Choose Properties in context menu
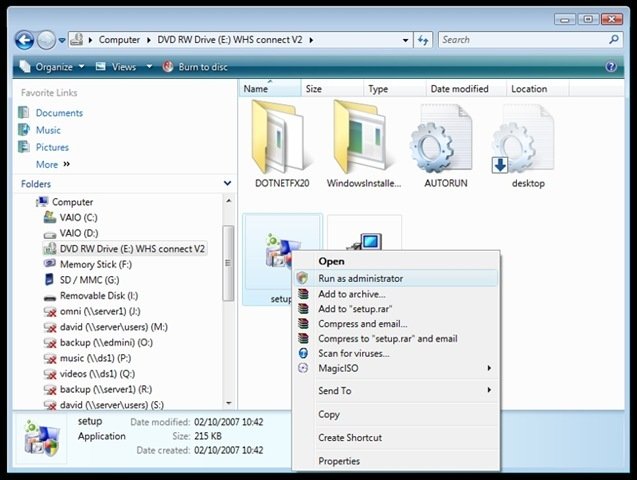This screenshot has height=480, width=637. (x=396, y=461)
